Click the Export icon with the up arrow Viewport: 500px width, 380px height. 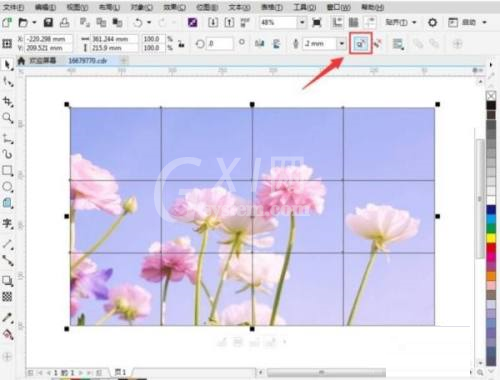click(x=229, y=23)
